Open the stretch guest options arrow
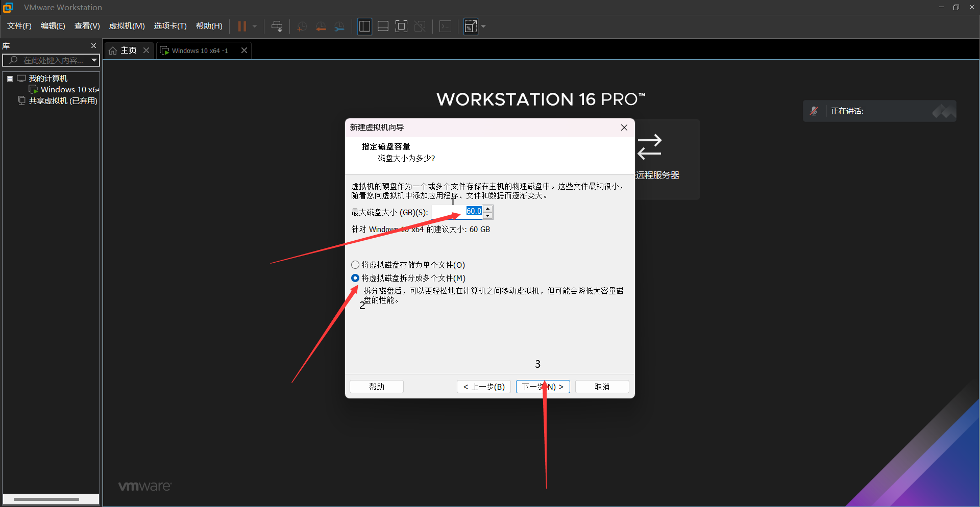Viewport: 980px width, 507px height. 483,27
